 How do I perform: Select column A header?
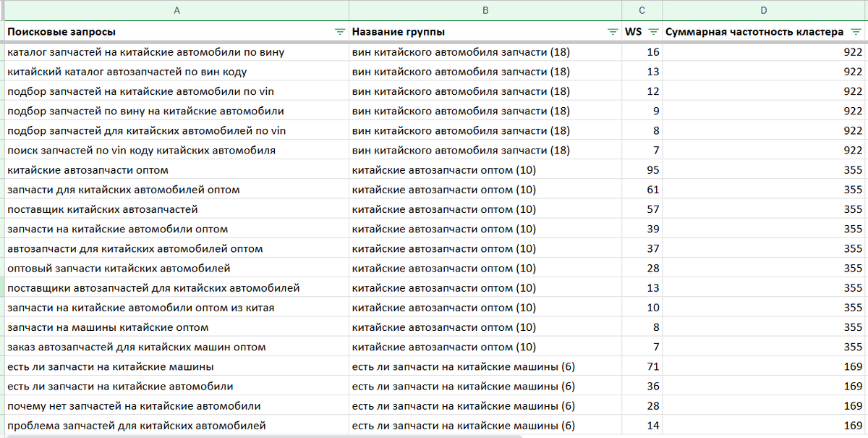pos(176,10)
